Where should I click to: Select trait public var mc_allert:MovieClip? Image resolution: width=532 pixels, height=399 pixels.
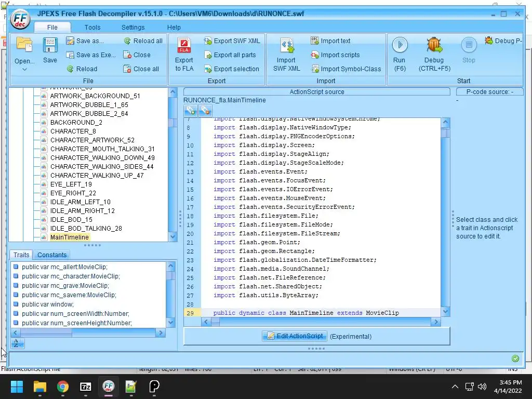(64, 267)
